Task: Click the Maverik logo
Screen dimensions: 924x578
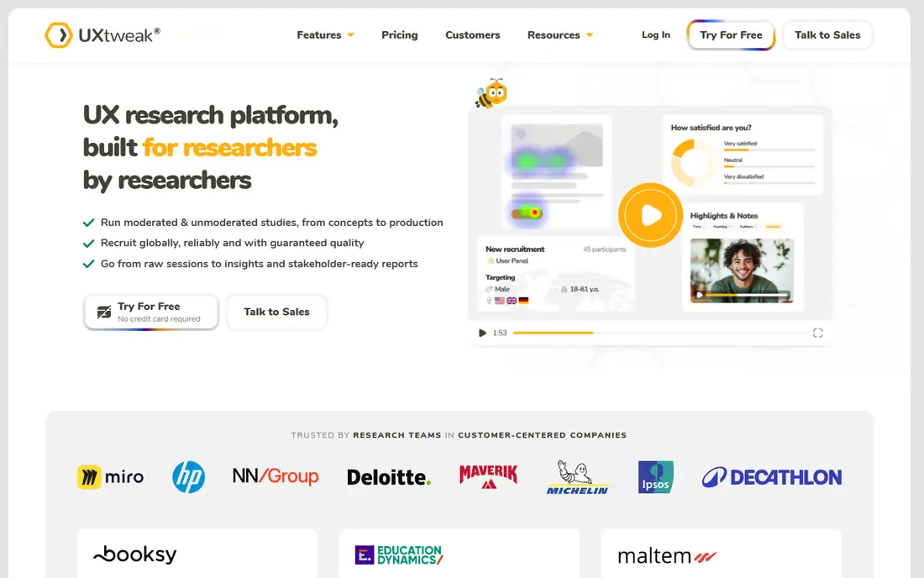Action: [489, 476]
